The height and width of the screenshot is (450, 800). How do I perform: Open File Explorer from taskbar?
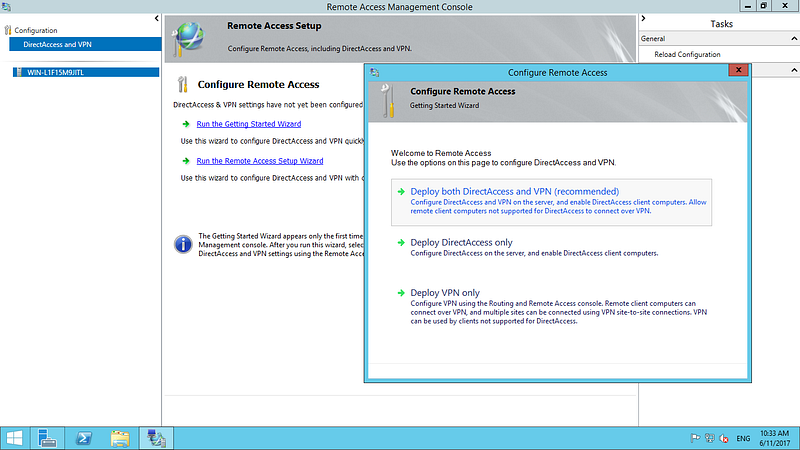pos(120,438)
